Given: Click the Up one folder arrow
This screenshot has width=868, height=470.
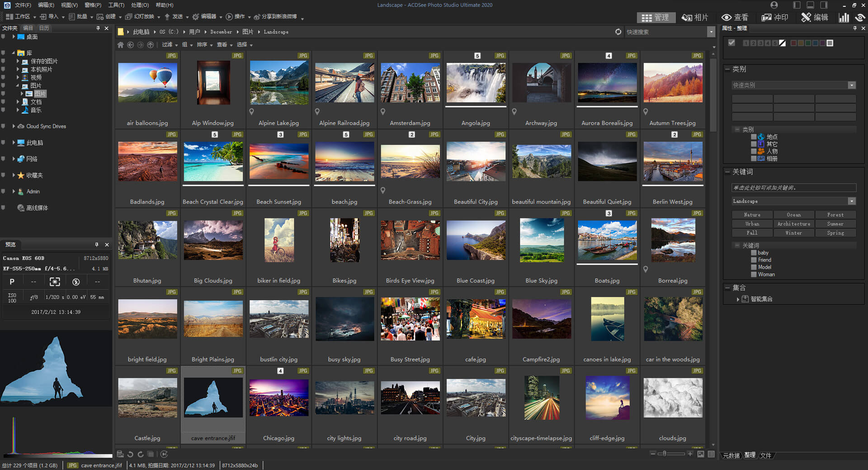Looking at the screenshot, I should tap(150, 45).
